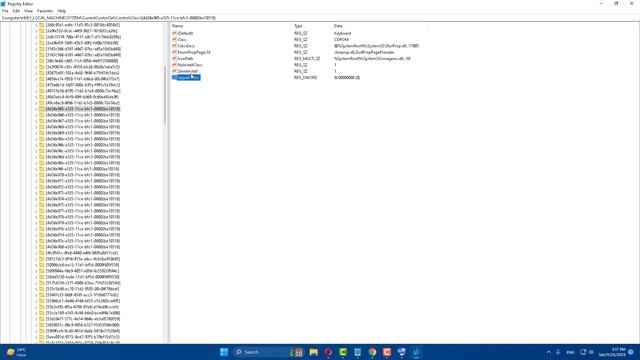
Task: Select the highlighted {4d36e965-e325-11ce-bfc1-08002be10318} key
Action: point(83,109)
